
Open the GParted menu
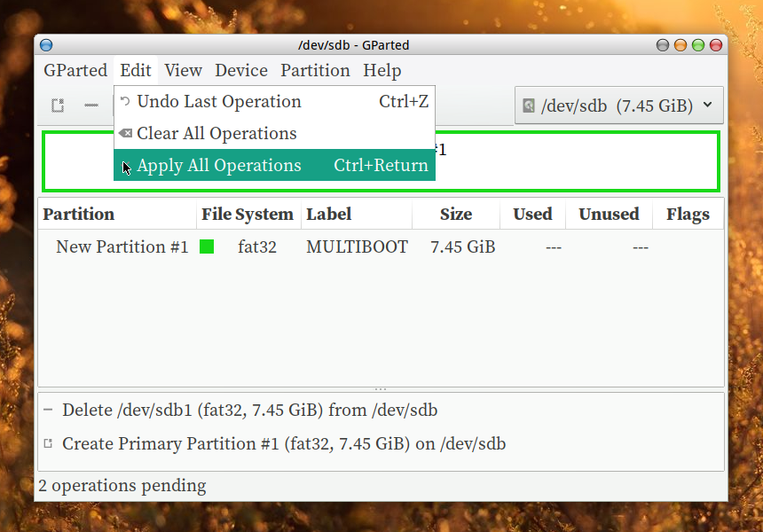click(75, 71)
